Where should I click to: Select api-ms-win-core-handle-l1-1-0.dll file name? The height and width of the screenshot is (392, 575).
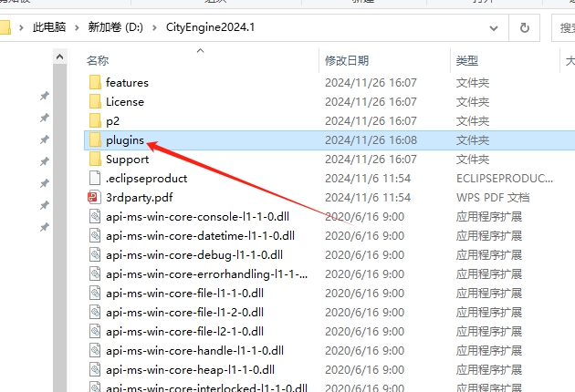coord(194,351)
